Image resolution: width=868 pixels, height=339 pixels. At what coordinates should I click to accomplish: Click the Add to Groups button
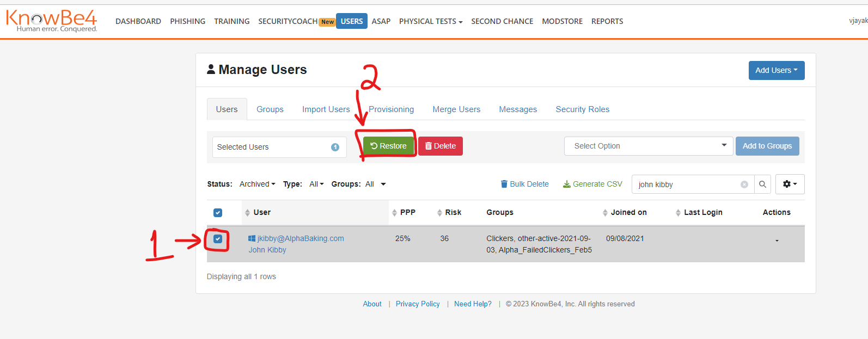[767, 146]
